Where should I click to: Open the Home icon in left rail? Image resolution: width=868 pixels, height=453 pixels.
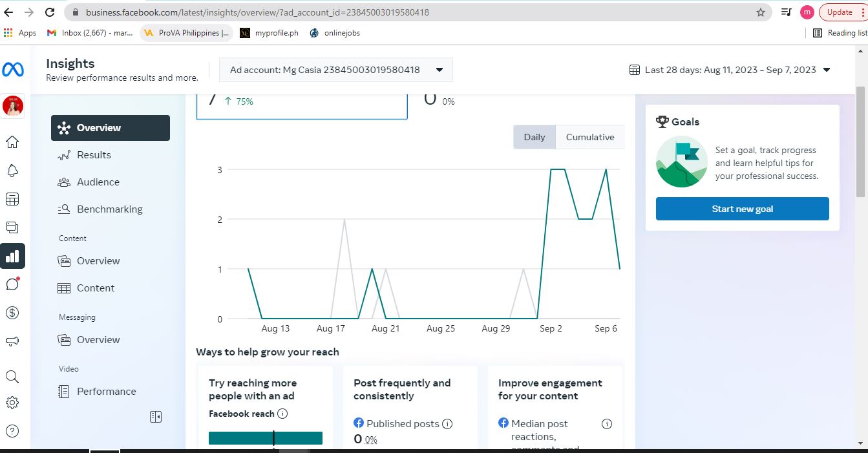[12, 142]
